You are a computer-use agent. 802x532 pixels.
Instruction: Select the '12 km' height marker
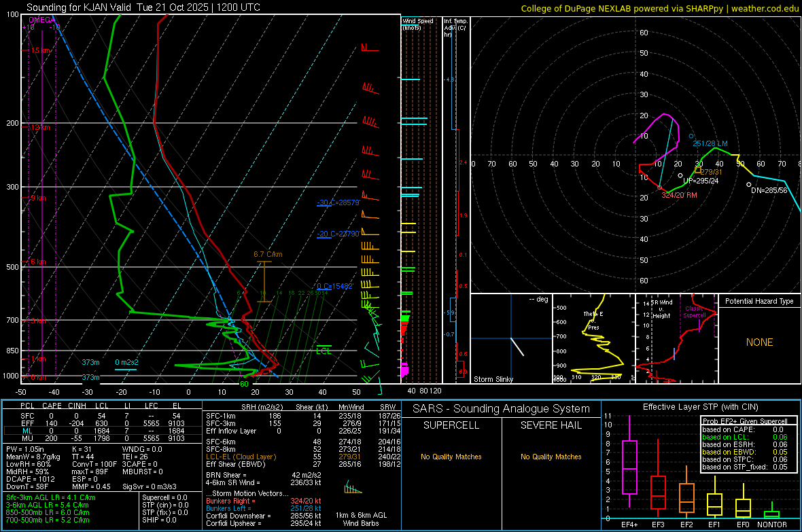point(40,127)
